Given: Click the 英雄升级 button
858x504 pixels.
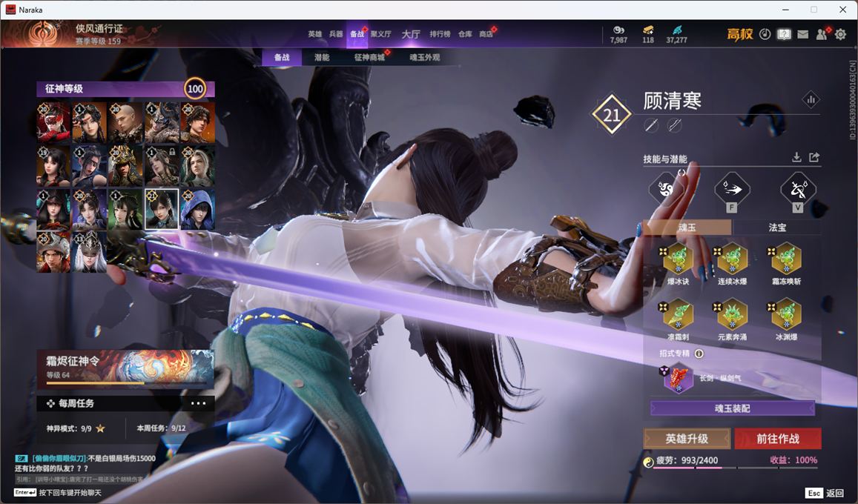Looking at the screenshot, I should [x=687, y=438].
